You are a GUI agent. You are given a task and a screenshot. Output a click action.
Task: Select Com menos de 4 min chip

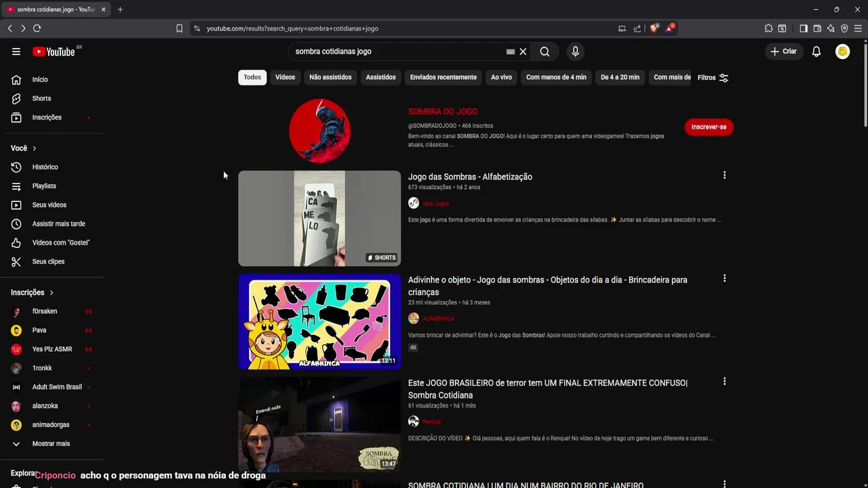coord(556,77)
